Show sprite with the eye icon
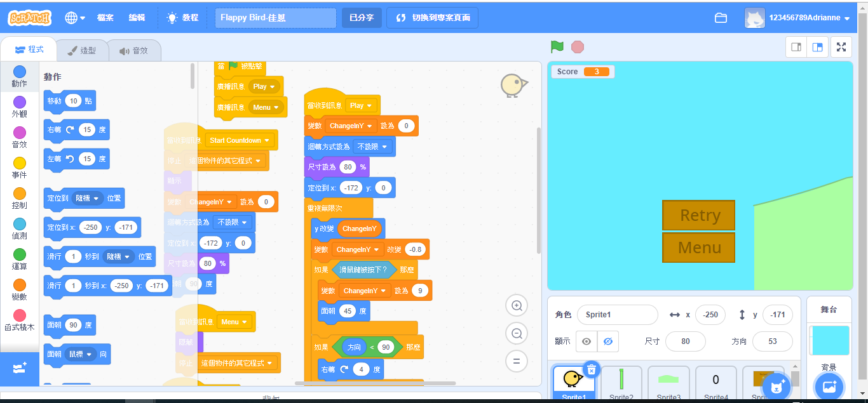 click(587, 341)
